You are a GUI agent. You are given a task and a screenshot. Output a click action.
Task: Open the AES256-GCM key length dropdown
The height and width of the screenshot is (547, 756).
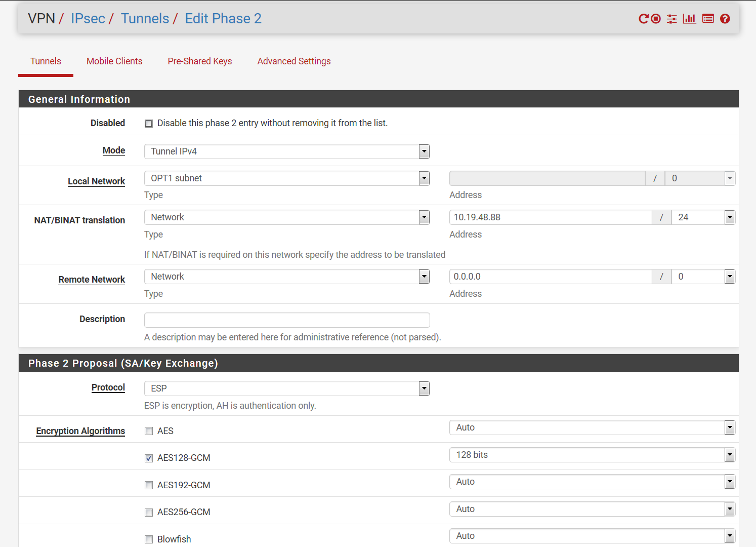pos(592,509)
